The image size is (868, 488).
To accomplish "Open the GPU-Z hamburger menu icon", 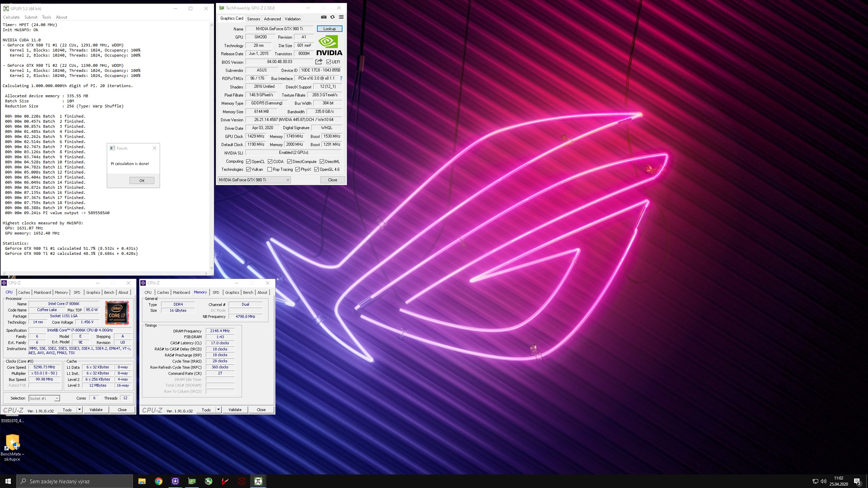I will tap(341, 17).
